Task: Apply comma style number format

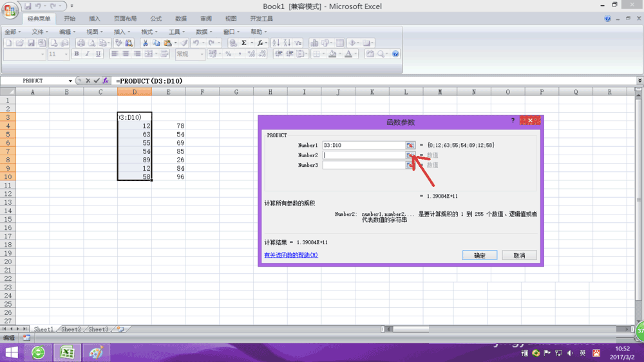Action: click(240, 54)
